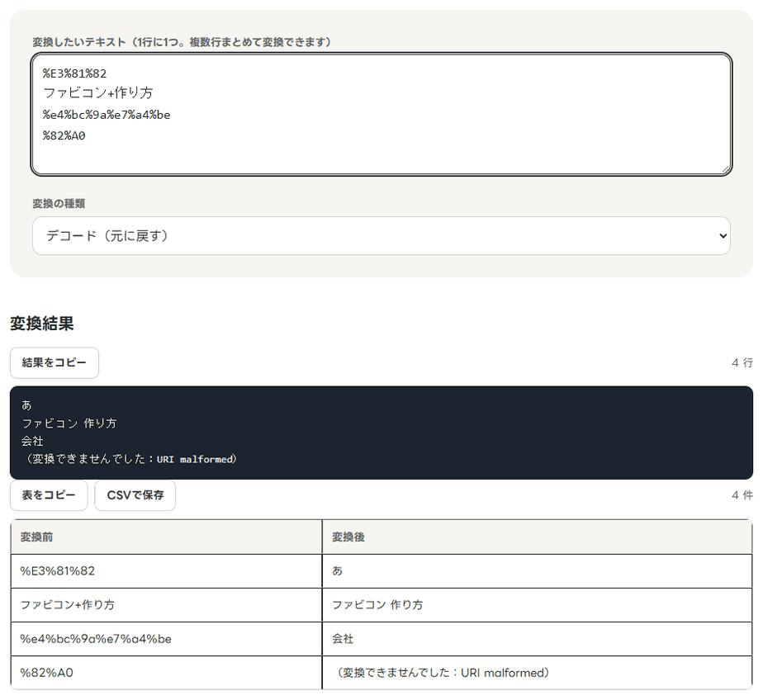
Task: Click the 4 件 item count label
Action: [742, 495]
